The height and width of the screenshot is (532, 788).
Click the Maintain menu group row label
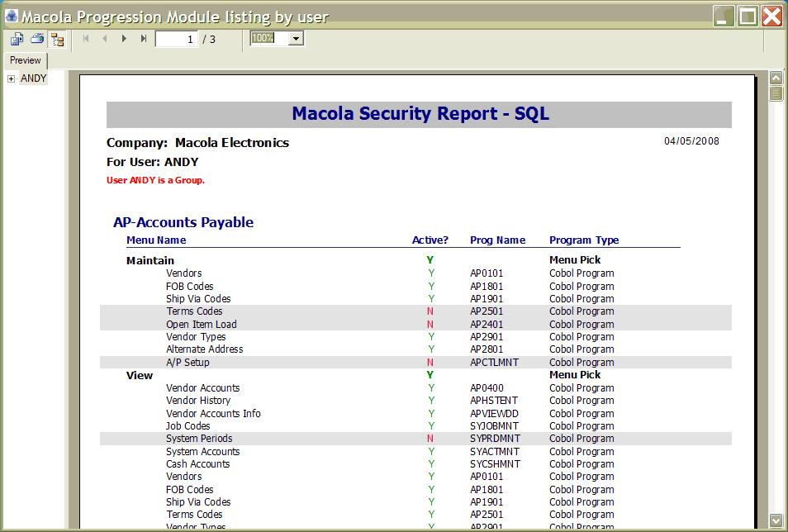(150, 260)
